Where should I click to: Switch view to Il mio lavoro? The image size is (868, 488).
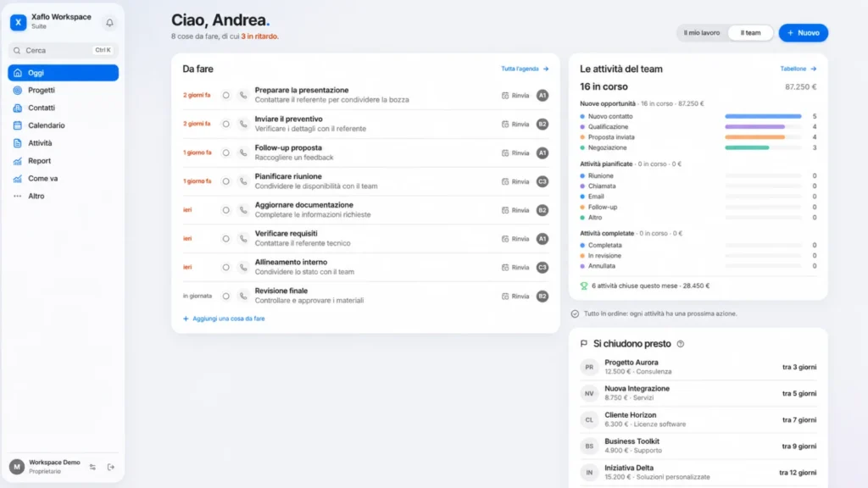[701, 33]
